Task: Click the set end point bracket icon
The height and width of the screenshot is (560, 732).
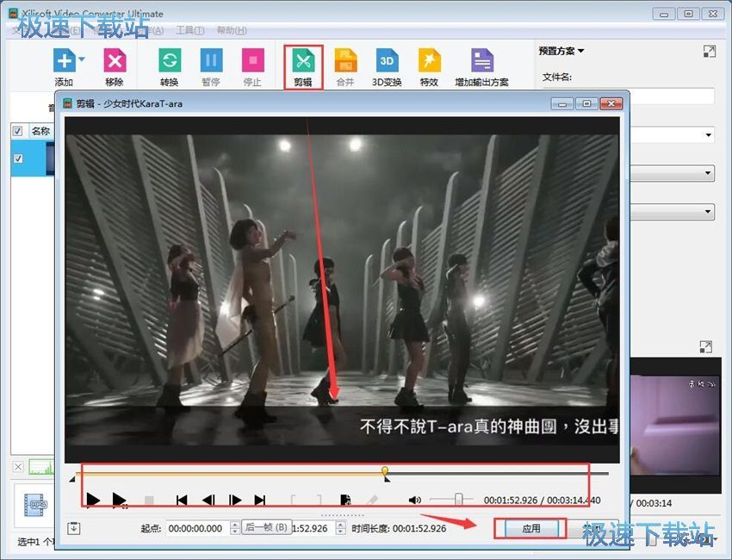Action: (x=319, y=501)
